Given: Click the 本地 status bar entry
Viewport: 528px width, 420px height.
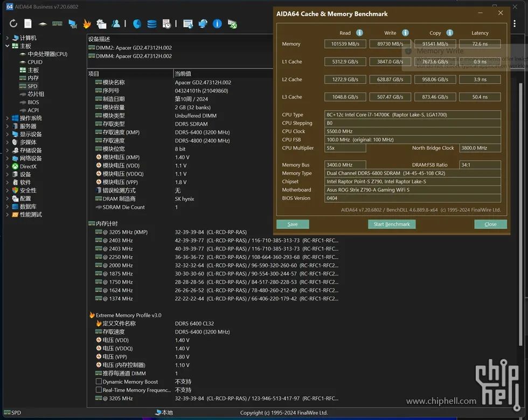Looking at the screenshot, I should tap(164, 412).
